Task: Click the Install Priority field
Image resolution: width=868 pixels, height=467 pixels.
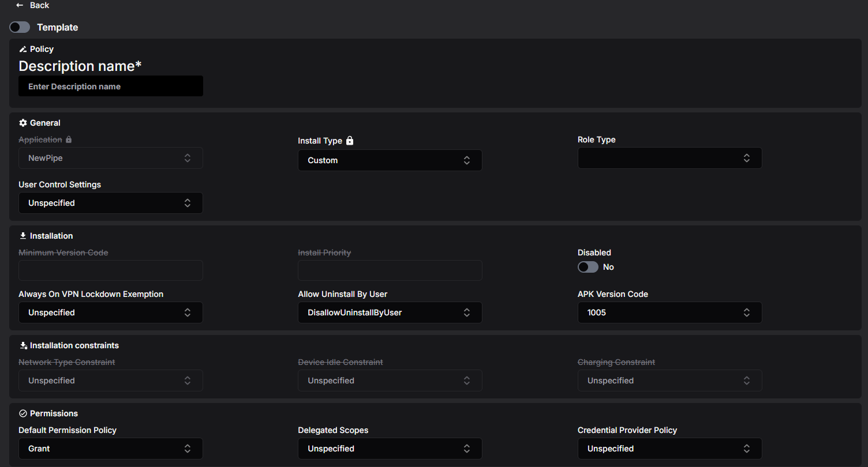Action: coord(390,270)
